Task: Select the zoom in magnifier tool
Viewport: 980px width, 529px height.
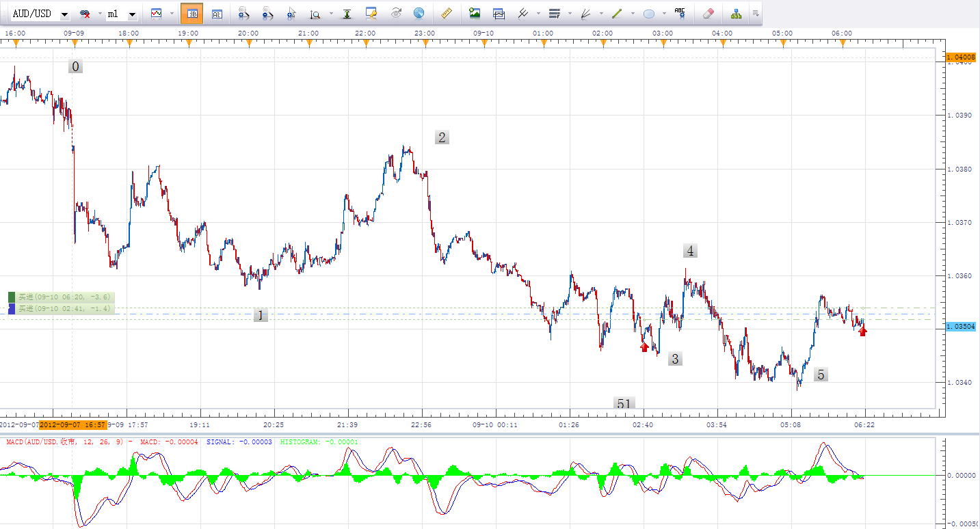Action: (x=243, y=14)
